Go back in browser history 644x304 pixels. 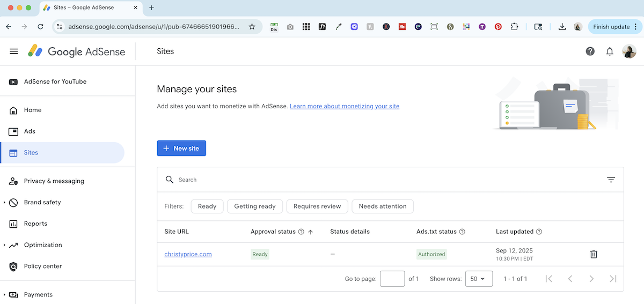9,26
